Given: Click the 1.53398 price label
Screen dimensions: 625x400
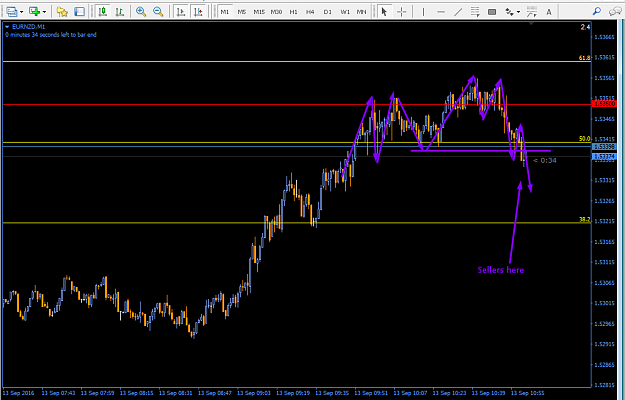Looking at the screenshot, I should (x=605, y=147).
